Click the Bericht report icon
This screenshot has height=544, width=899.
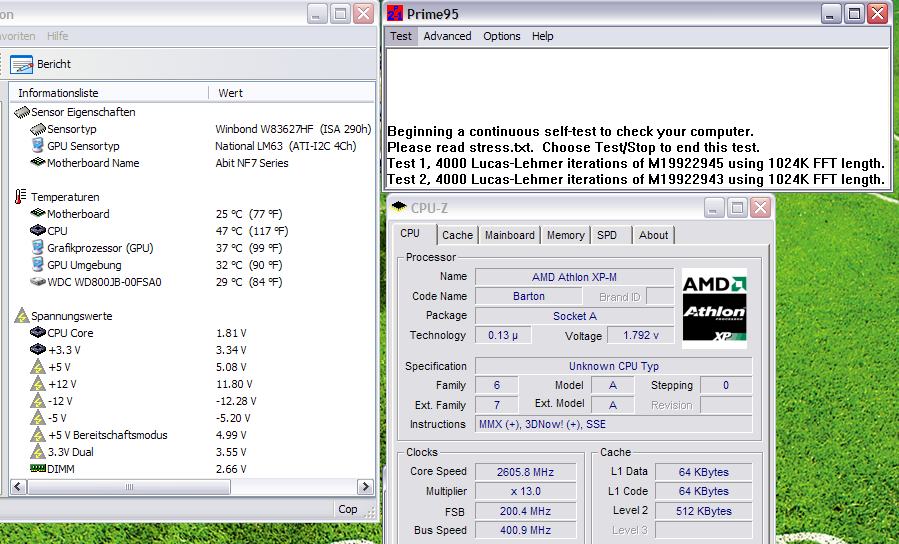(21, 64)
